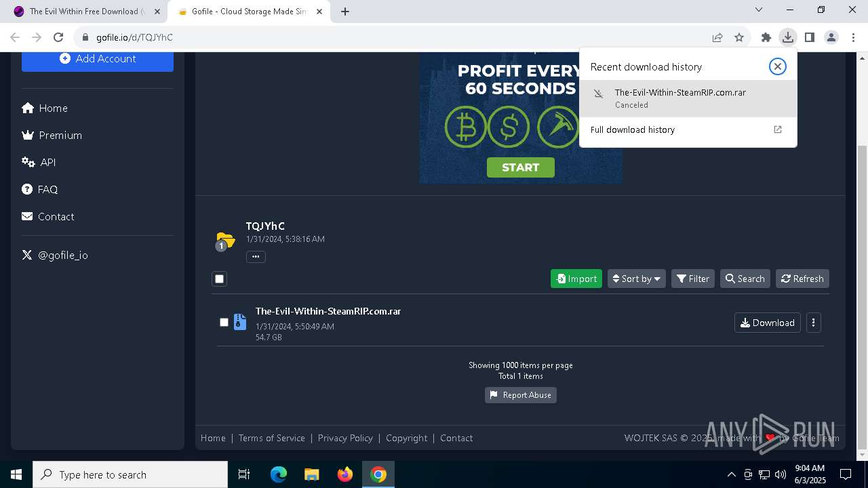Open the Chrome three-dot menu

(x=853, y=37)
